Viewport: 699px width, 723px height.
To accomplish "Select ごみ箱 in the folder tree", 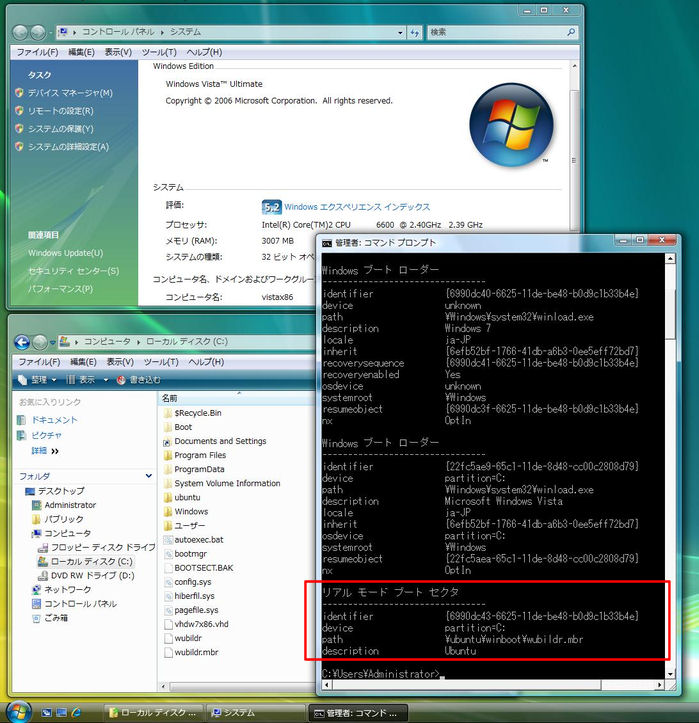I will point(56,618).
